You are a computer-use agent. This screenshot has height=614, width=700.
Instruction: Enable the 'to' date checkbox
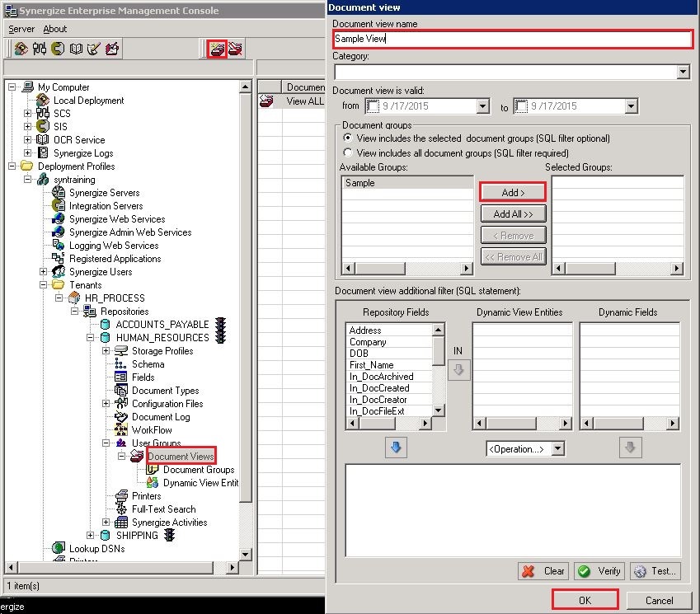[x=520, y=106]
